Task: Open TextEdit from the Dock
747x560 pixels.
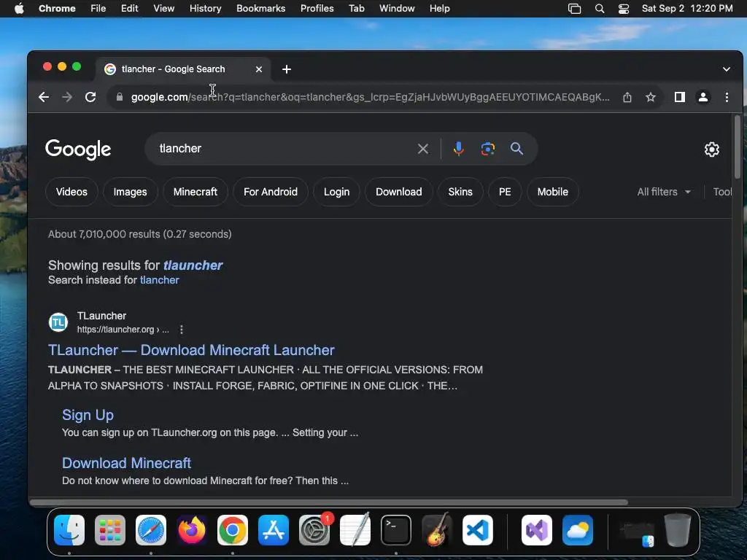Action: tap(355, 530)
